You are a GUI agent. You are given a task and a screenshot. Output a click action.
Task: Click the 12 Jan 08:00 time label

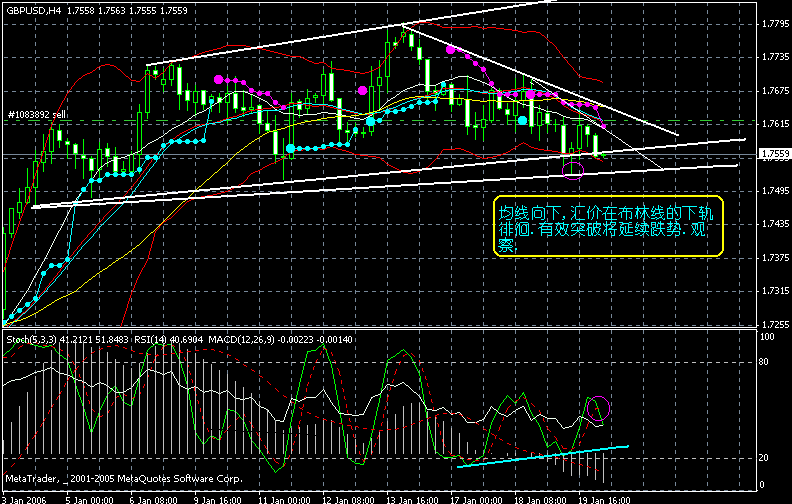(348, 500)
